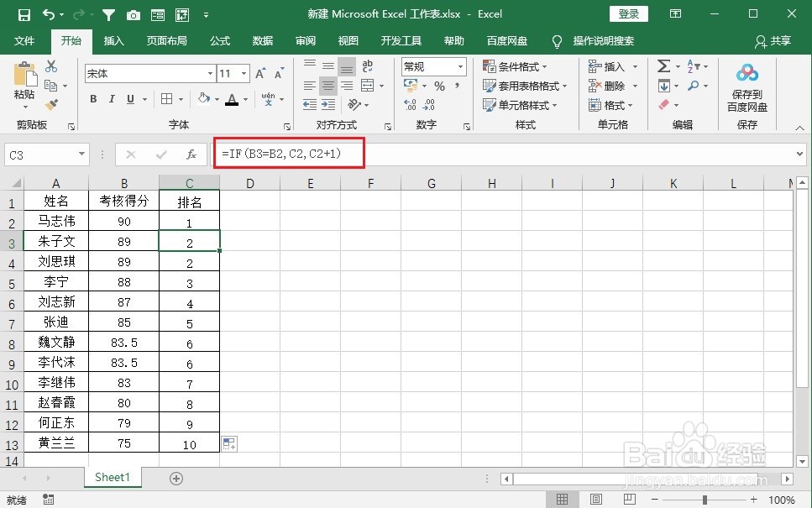Switch to the 审阅 Review tab
The image size is (812, 508).
[306, 41]
